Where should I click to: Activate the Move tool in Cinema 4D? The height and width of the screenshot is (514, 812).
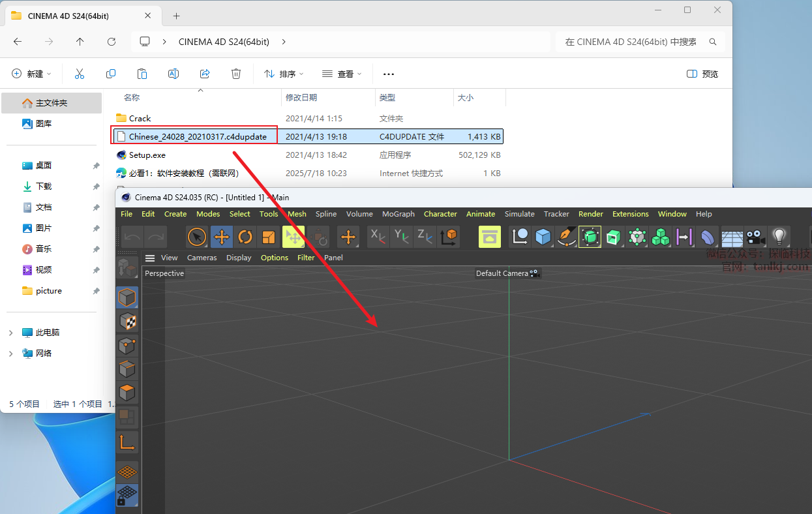(x=222, y=237)
